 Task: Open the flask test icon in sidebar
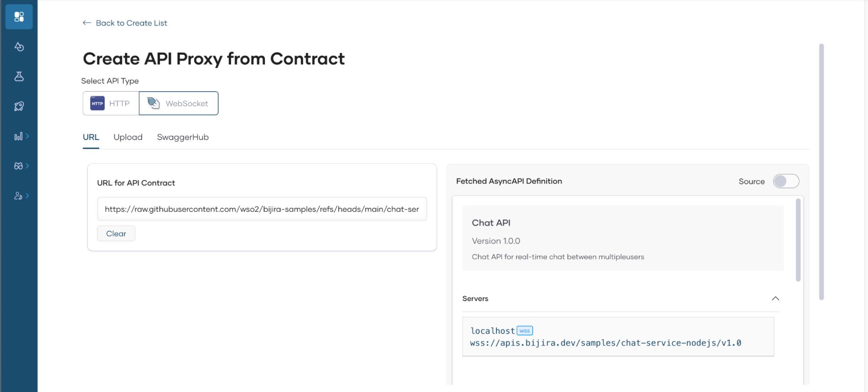[19, 76]
